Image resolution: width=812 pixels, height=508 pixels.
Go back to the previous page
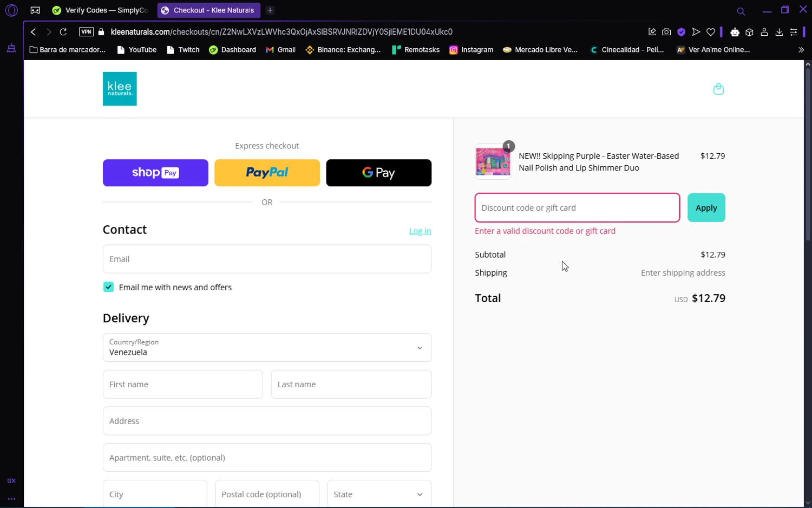(x=34, y=32)
